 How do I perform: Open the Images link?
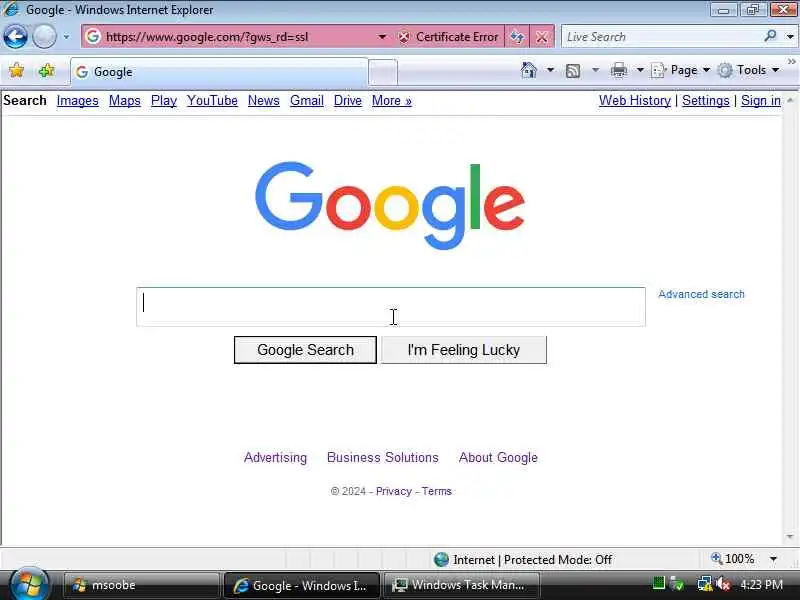[x=78, y=101]
